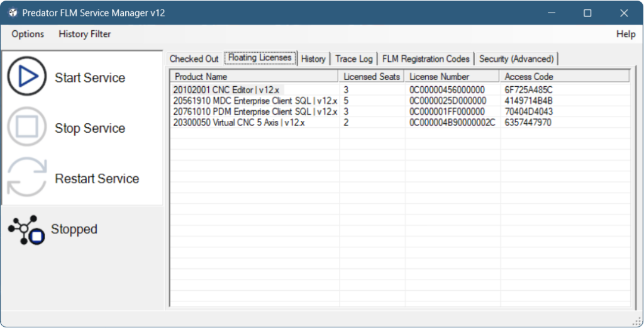
Task: Click license number 0C000001FF000000
Action: point(447,111)
